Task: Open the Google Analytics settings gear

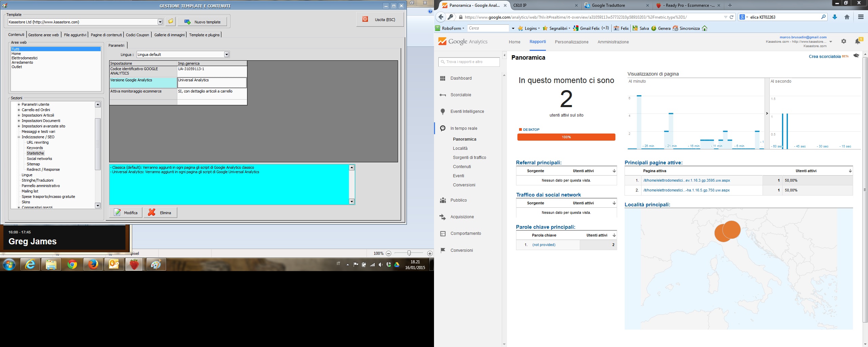Action: [x=844, y=41]
